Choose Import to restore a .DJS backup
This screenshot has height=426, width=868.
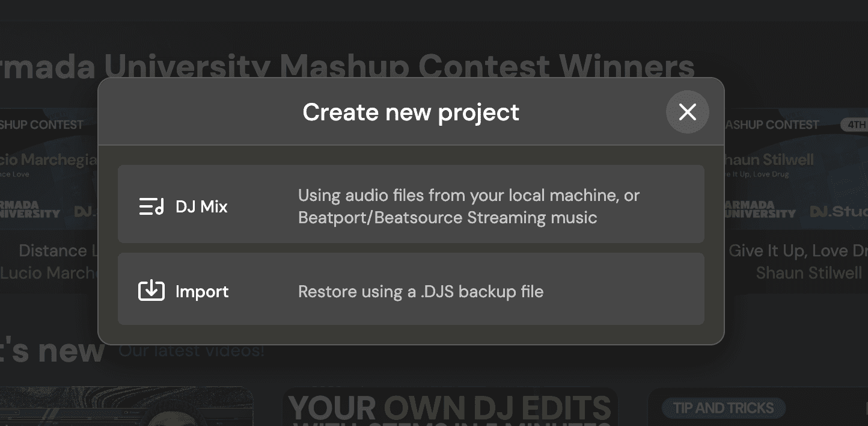(x=411, y=289)
